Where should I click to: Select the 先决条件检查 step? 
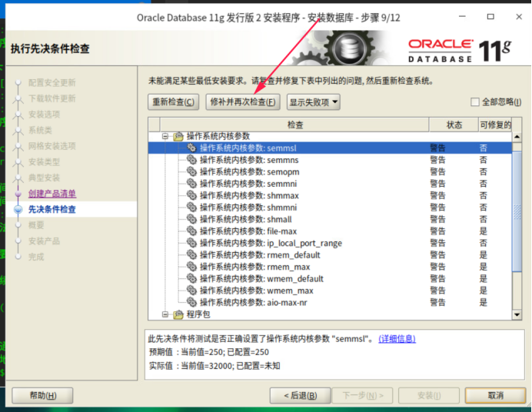point(52,210)
